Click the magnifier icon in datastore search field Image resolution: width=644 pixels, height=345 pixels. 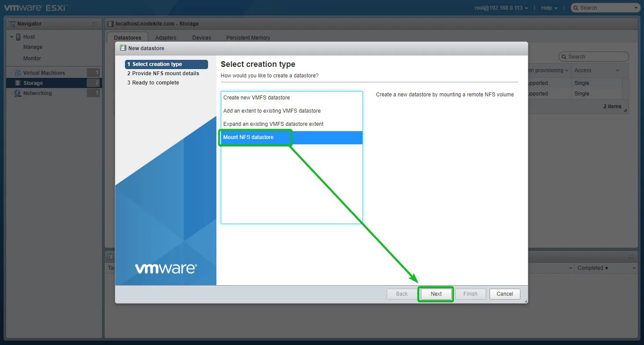564,57
